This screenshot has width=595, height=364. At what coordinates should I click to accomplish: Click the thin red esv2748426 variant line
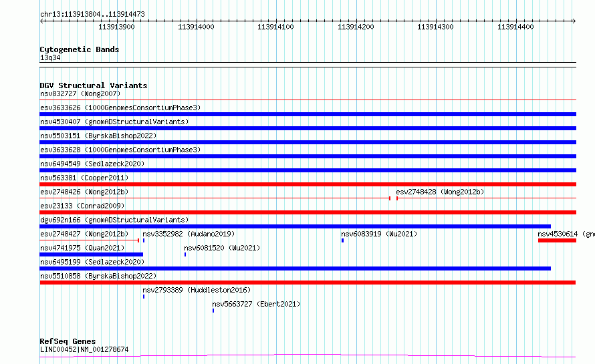tap(215, 198)
